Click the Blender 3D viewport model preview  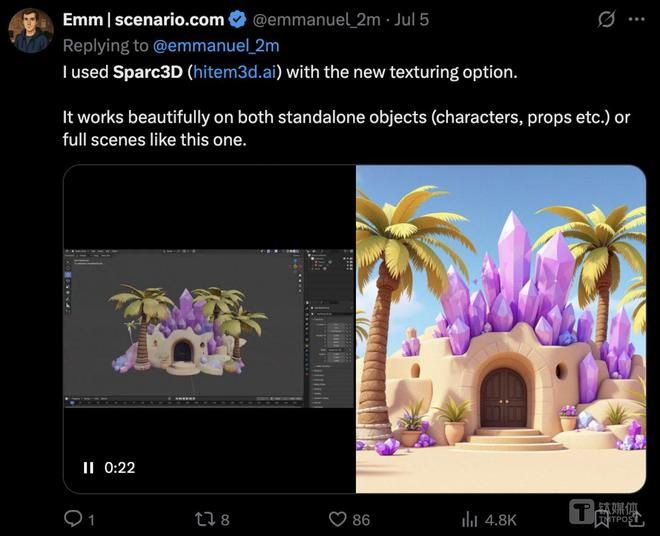point(185,328)
